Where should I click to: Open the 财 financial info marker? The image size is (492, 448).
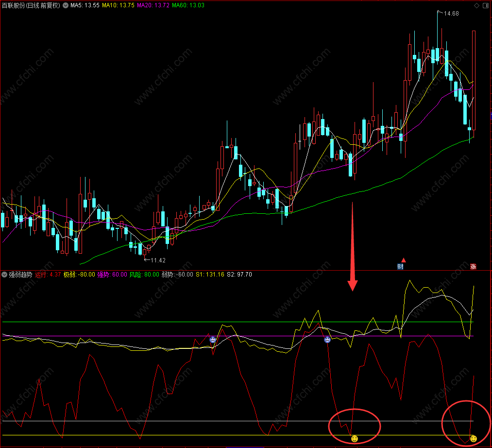click(400, 267)
